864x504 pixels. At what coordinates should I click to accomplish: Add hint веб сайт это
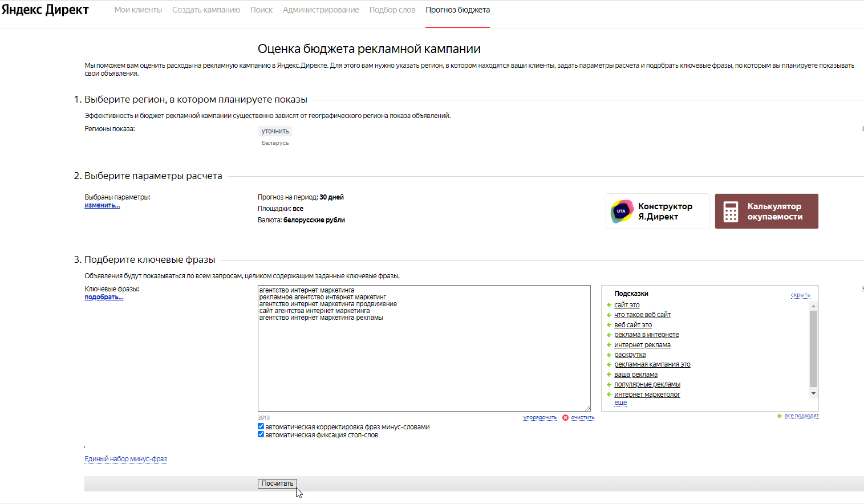click(633, 325)
